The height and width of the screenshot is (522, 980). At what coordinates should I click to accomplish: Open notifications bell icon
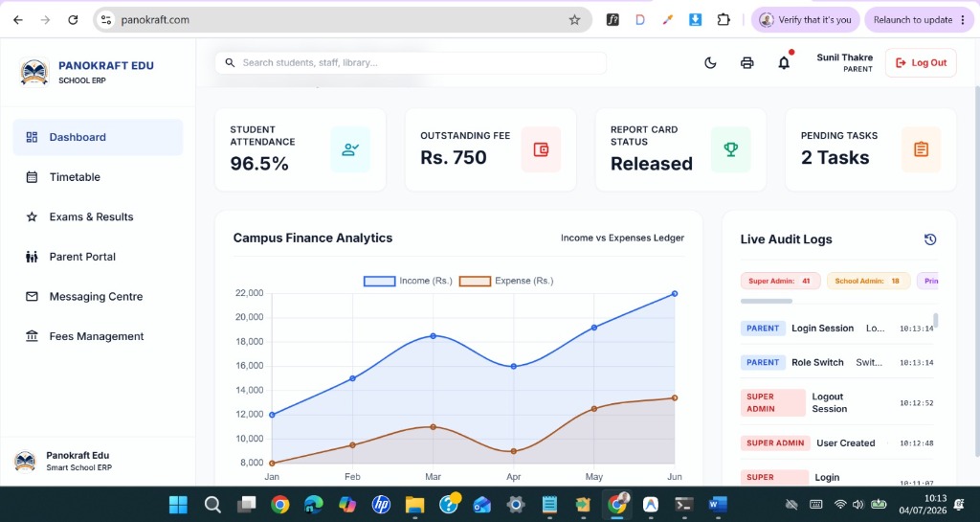784,62
